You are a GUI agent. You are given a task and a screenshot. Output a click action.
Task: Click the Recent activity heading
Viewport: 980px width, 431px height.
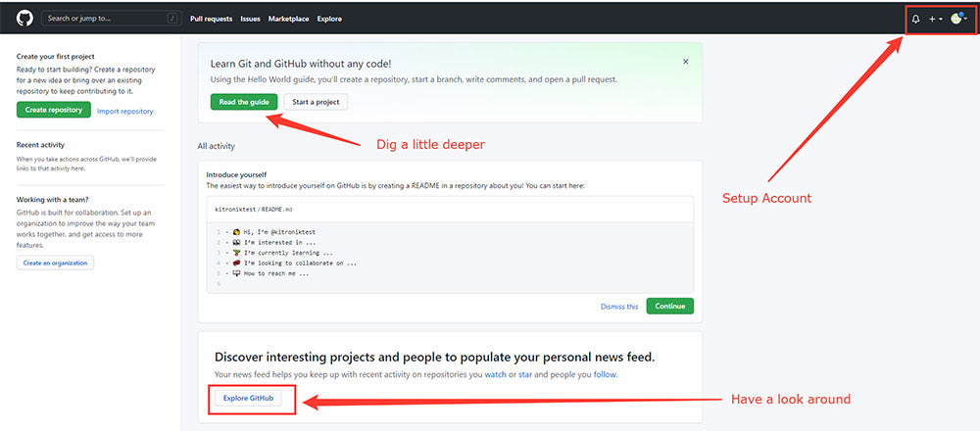[x=40, y=145]
